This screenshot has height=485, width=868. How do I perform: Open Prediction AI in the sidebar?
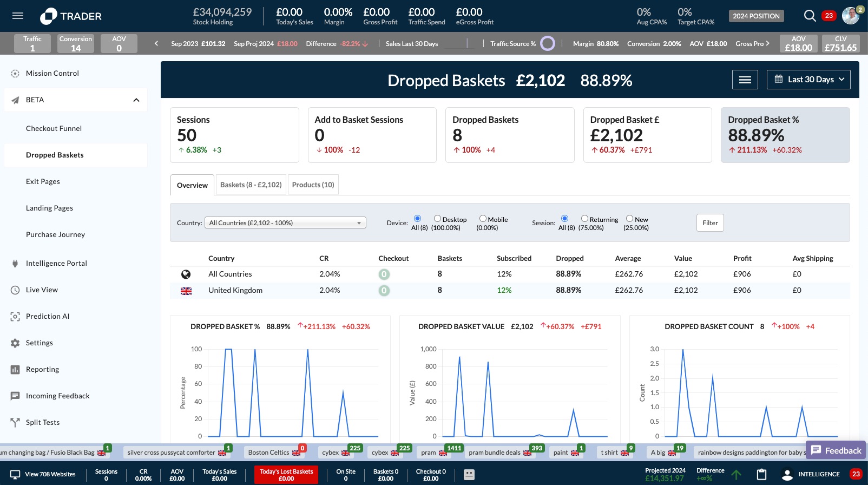pos(48,316)
